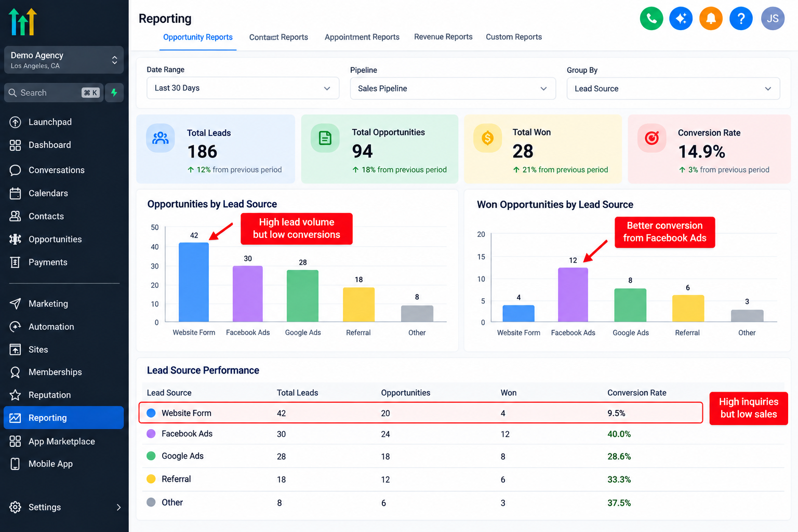Click the Referral bar in Won Opportunities chart
The width and height of the screenshot is (798, 532).
point(688,309)
